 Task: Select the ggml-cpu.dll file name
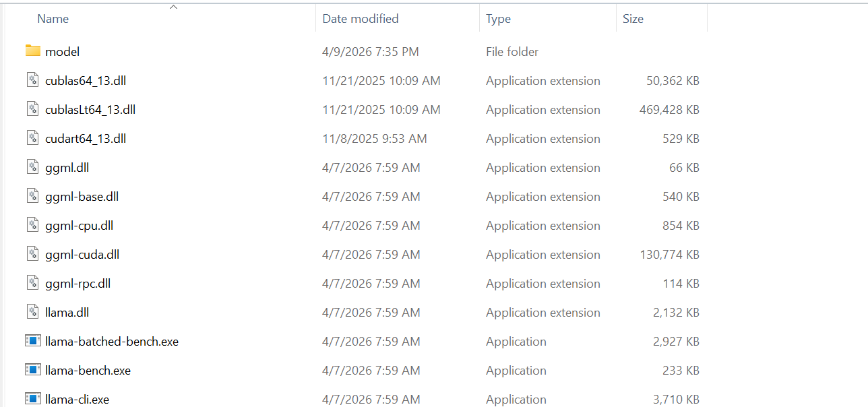(80, 225)
